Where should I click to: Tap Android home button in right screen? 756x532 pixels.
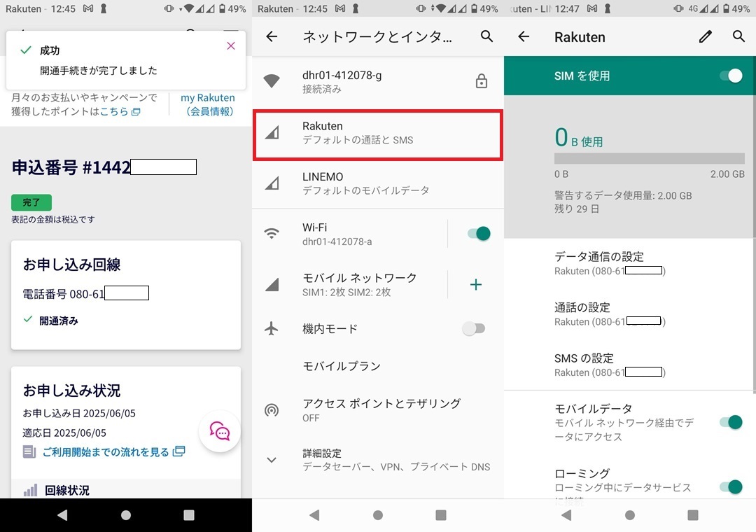pos(630,515)
